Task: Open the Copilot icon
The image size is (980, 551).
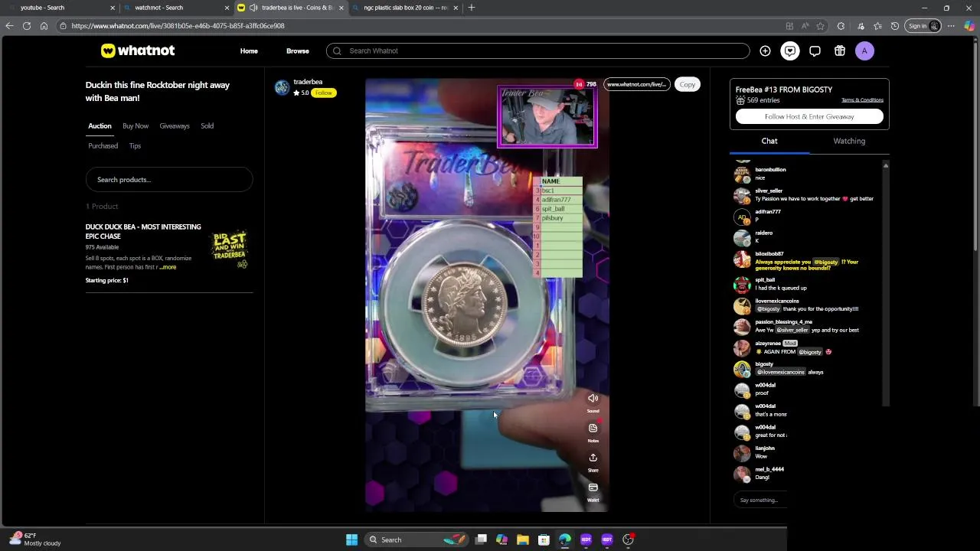Action: point(969,26)
